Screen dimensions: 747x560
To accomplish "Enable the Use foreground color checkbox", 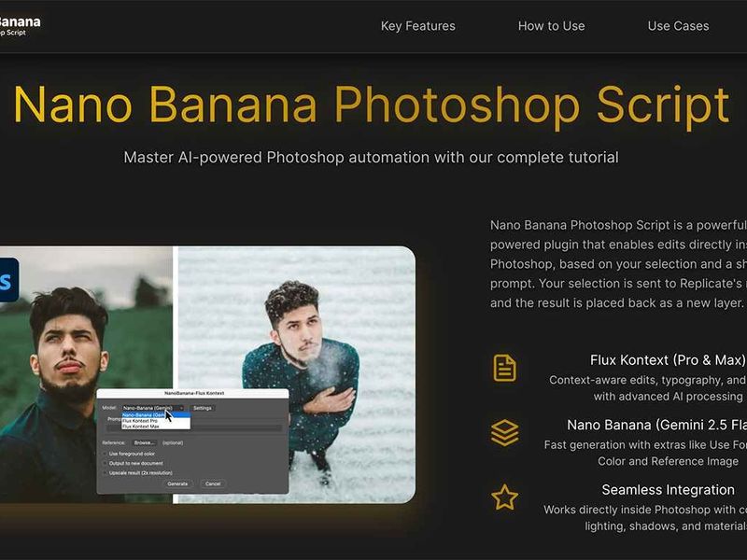I will (x=105, y=454).
